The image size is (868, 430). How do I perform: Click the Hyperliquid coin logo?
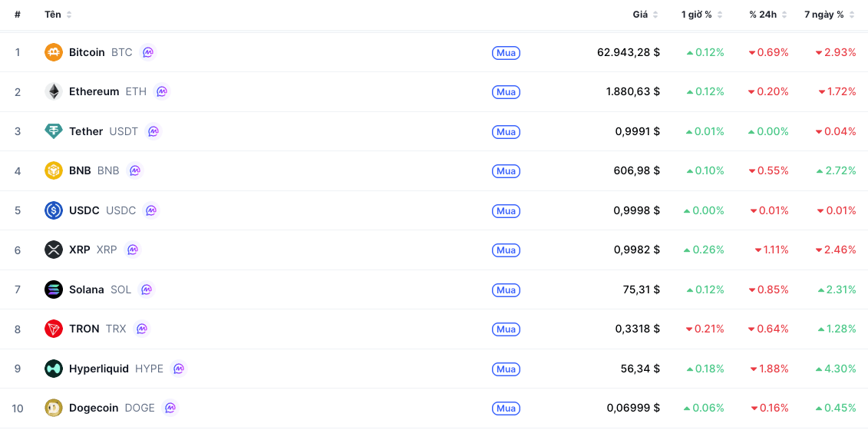(x=54, y=369)
